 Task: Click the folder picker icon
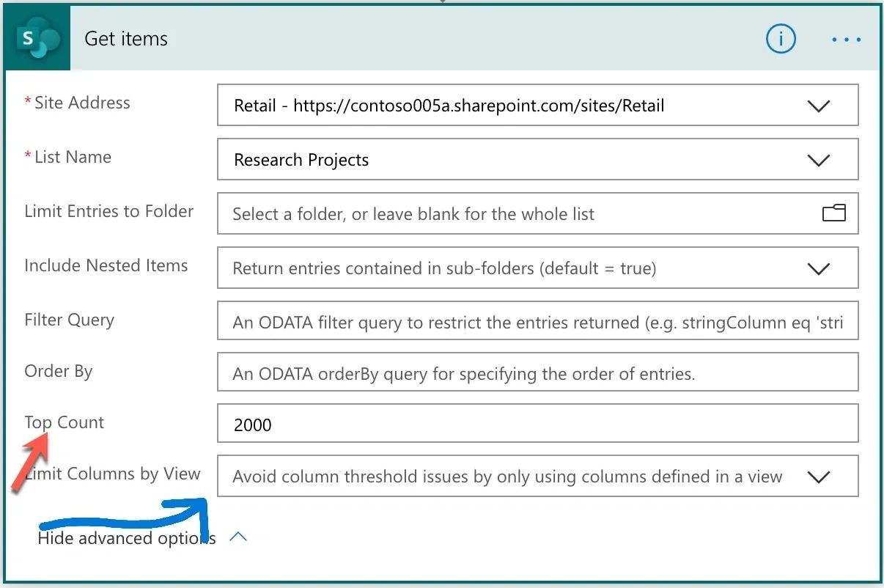(834, 213)
